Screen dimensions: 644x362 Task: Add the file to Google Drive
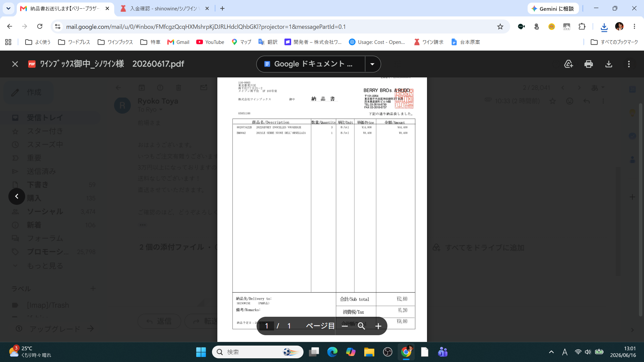click(x=569, y=64)
